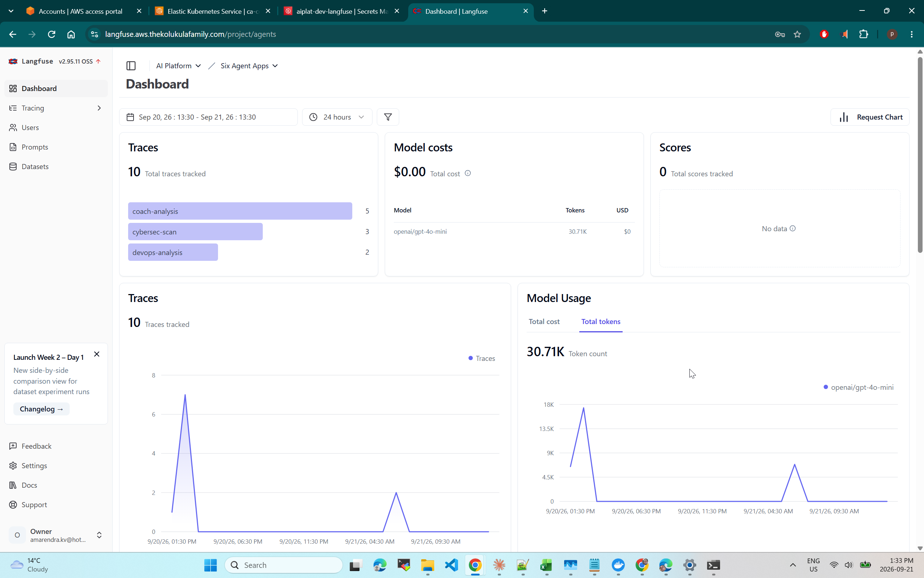The height and width of the screenshot is (578, 924).
Task: Go to Users page in sidebar
Action: click(56, 128)
